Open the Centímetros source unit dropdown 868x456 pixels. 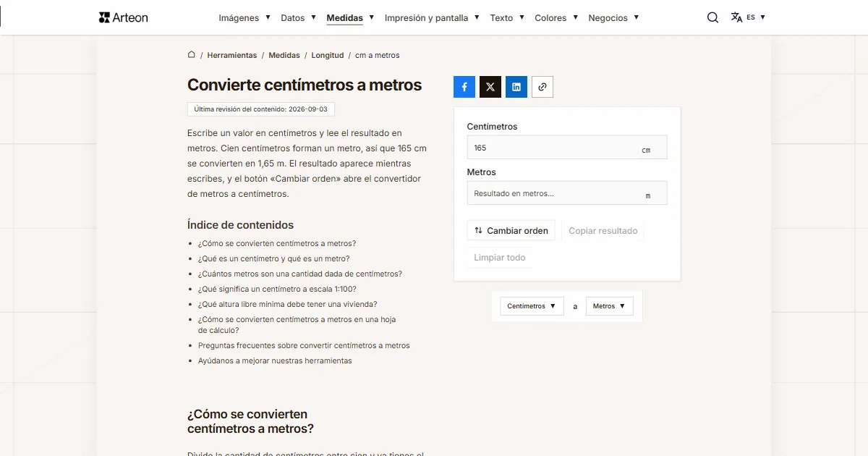(532, 306)
